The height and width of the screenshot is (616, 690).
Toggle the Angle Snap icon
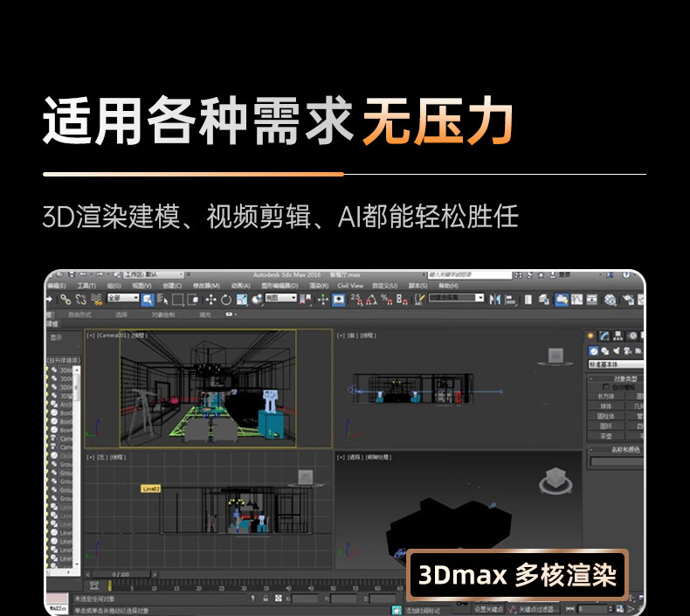tap(371, 299)
